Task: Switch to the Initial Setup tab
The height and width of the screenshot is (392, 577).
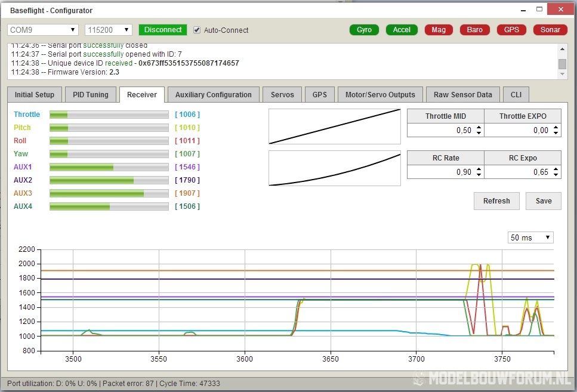Action: (34, 95)
